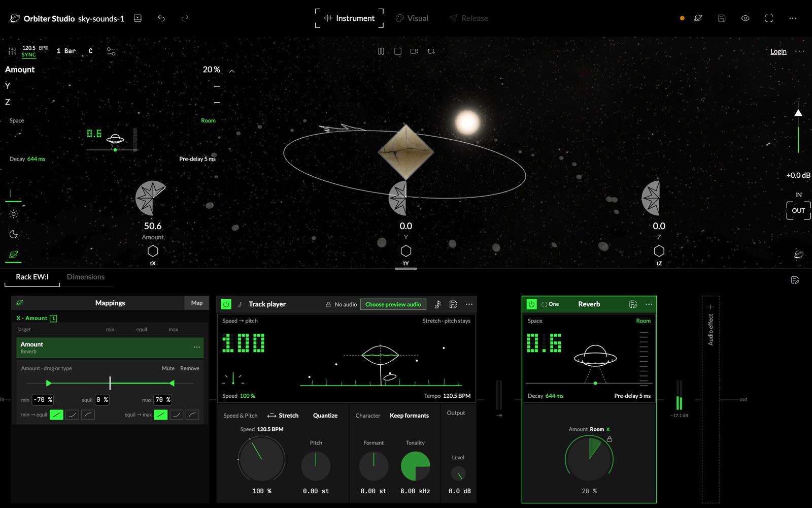This screenshot has width=812, height=508.
Task: Click the tY hexagon icon
Action: (x=406, y=251)
